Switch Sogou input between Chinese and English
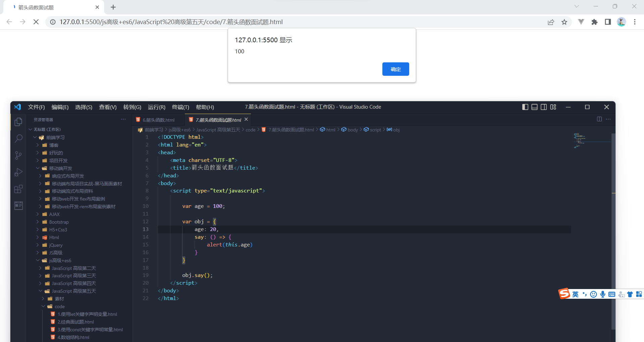 (575, 294)
